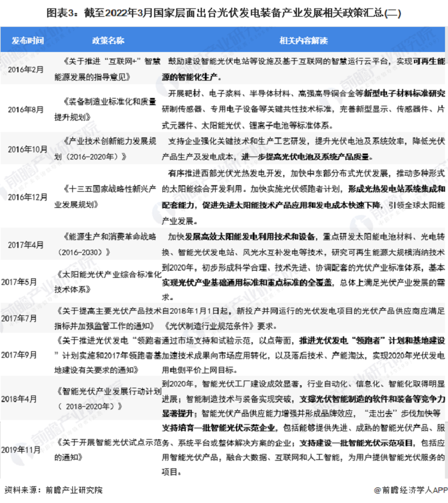Select the 2016年2月 date cell
Viewport: 448px width, 503px height.
(x=26, y=69)
